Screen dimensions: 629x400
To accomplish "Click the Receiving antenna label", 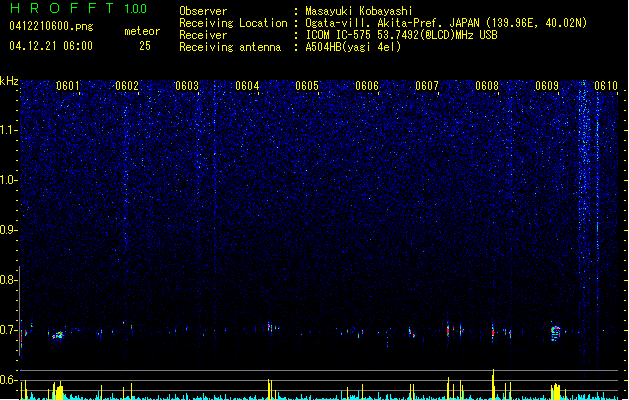I will pyautogui.click(x=230, y=47).
